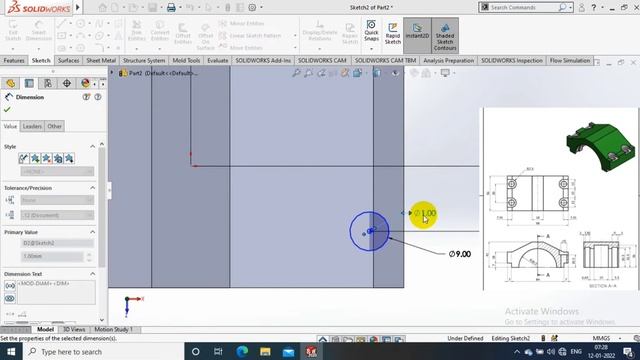640x360 pixels.
Task: Open the MMGS unit system dropdown
Action: [620, 338]
